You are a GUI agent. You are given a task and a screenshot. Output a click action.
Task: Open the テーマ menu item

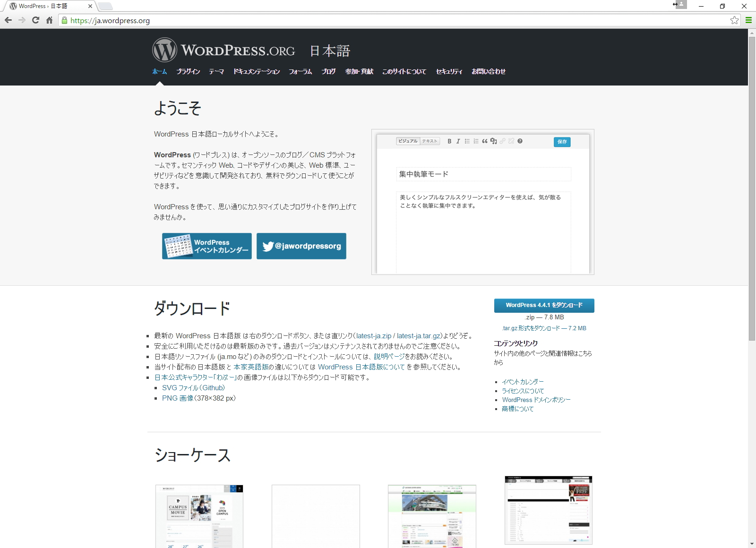coord(216,72)
